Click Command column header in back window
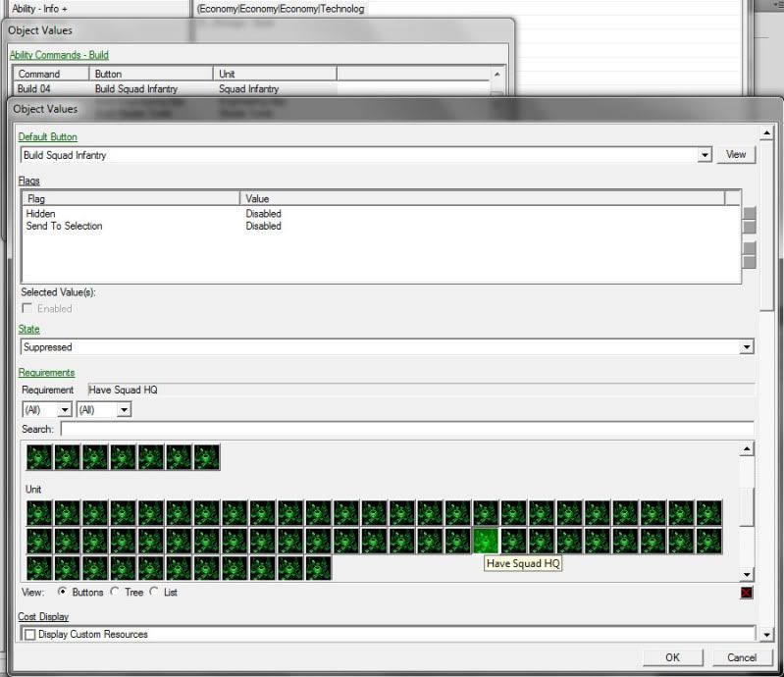The image size is (784, 677). (51, 74)
